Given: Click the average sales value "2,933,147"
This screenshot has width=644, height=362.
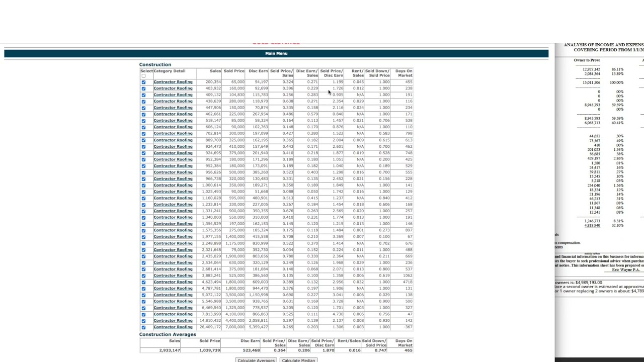Looking at the screenshot, I should pyautogui.click(x=170, y=350).
